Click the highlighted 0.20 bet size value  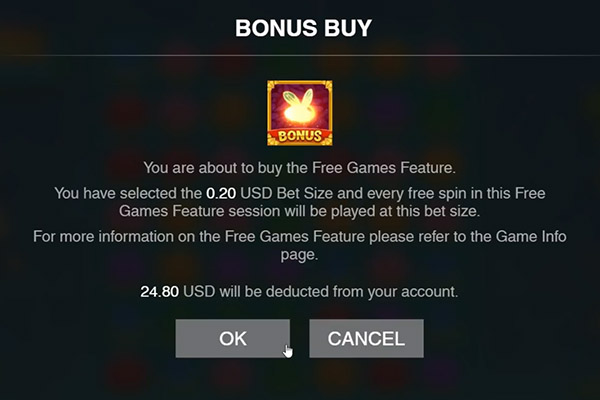pyautogui.click(x=221, y=193)
